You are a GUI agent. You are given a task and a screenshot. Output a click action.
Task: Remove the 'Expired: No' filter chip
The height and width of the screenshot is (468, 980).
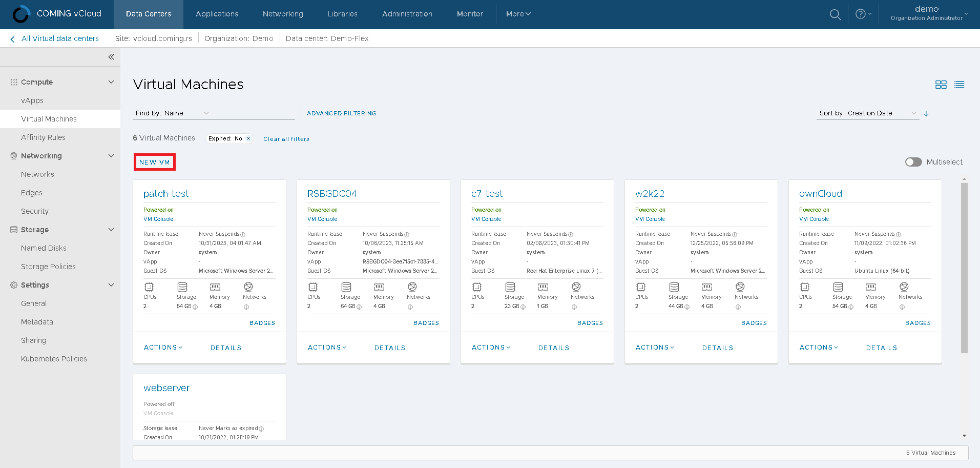(x=248, y=138)
